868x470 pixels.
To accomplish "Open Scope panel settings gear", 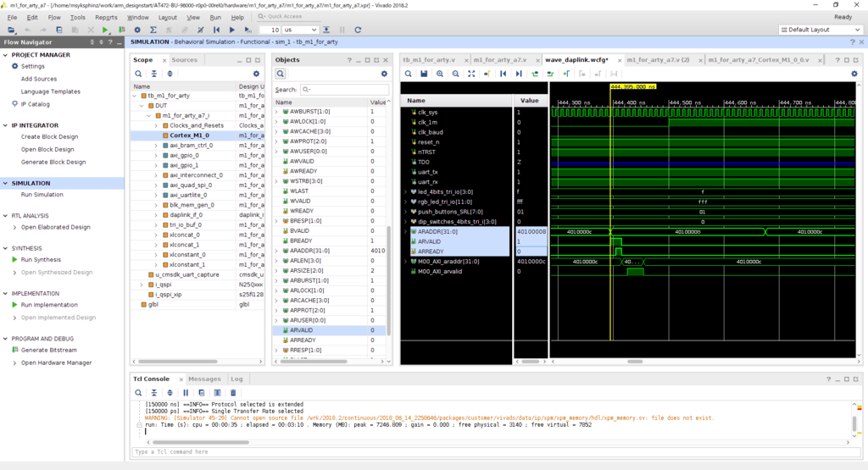I will [256, 74].
